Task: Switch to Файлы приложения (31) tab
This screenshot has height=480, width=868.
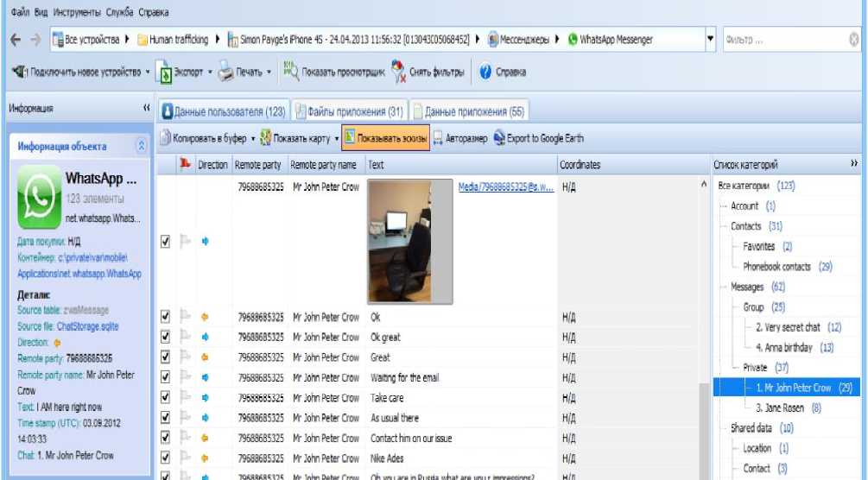Action: [349, 111]
